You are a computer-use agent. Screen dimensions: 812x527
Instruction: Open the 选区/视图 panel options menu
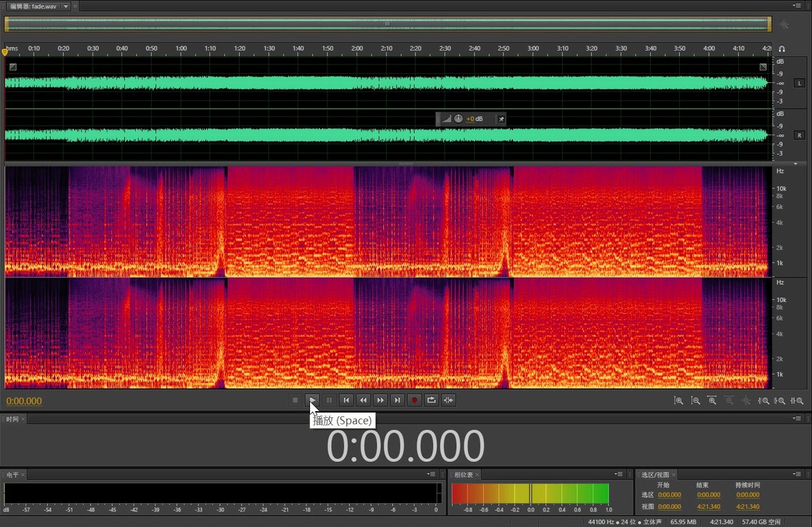pyautogui.click(x=797, y=474)
